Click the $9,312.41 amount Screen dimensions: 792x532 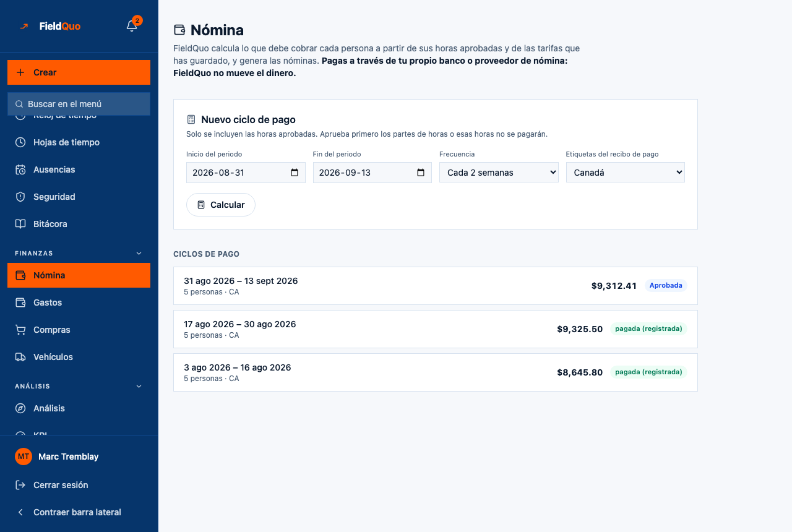click(614, 286)
